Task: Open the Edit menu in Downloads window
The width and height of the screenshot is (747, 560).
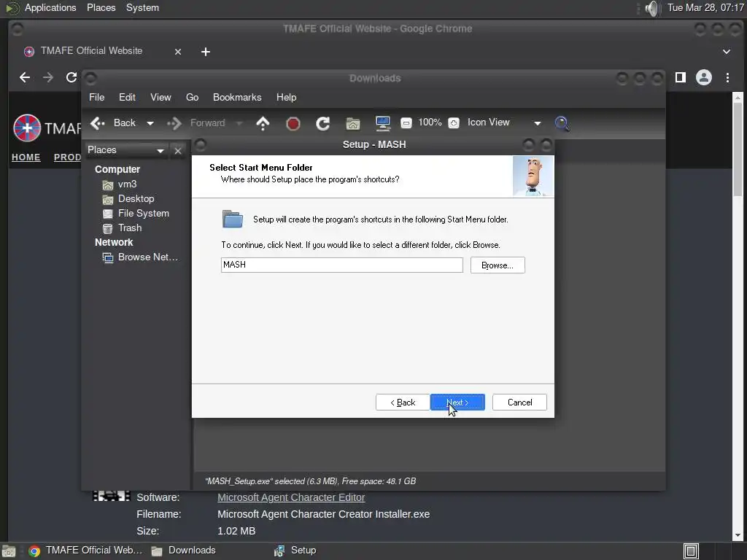Action: [127, 97]
